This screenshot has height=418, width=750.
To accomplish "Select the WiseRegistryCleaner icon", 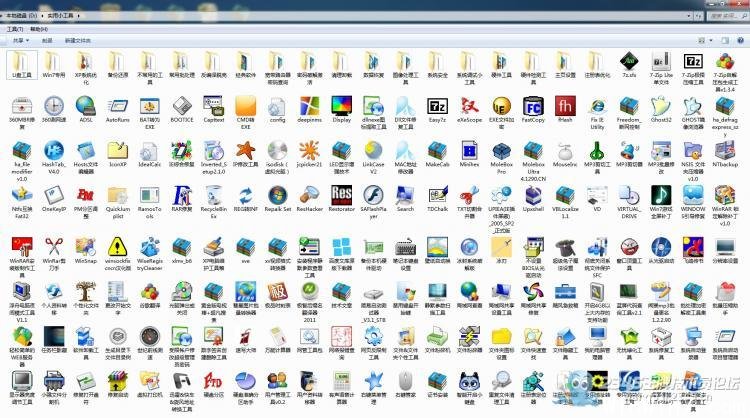I will [x=150, y=247].
